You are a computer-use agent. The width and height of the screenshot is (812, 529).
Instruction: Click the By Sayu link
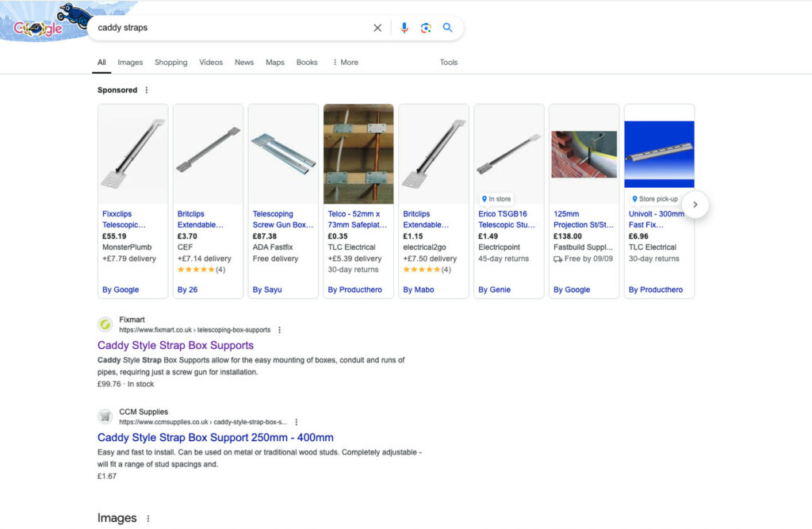click(x=267, y=290)
